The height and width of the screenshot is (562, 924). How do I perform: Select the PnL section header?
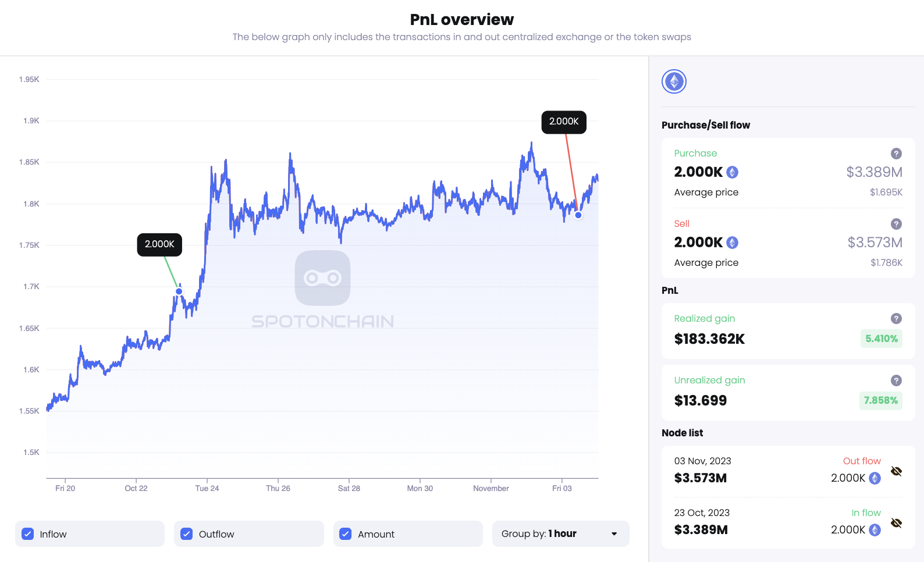[x=670, y=290]
